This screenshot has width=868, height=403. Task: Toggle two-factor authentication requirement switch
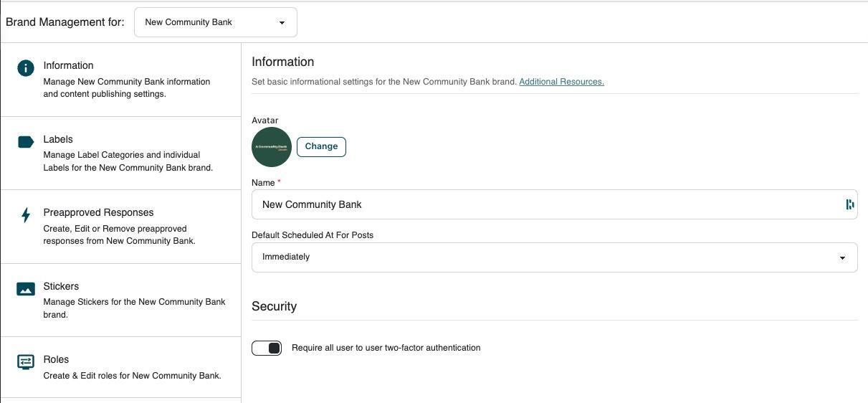pos(267,348)
